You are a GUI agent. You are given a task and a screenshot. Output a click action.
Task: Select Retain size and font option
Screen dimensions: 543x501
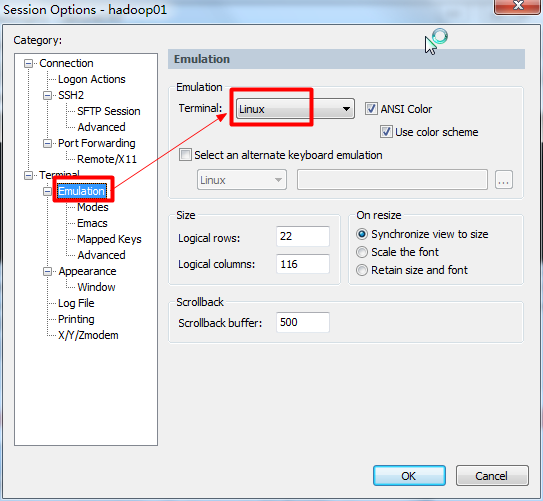[362, 270]
